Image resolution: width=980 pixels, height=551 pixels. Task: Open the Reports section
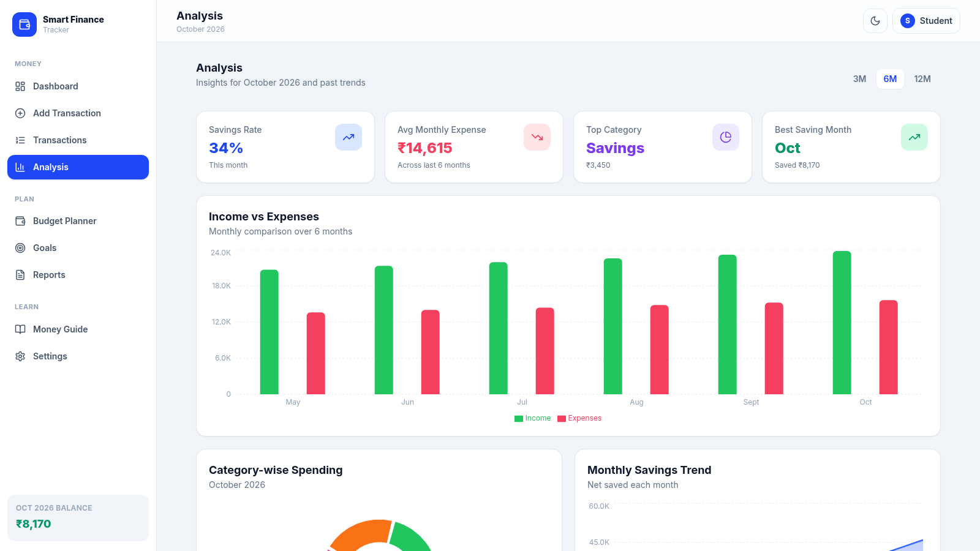click(x=78, y=275)
